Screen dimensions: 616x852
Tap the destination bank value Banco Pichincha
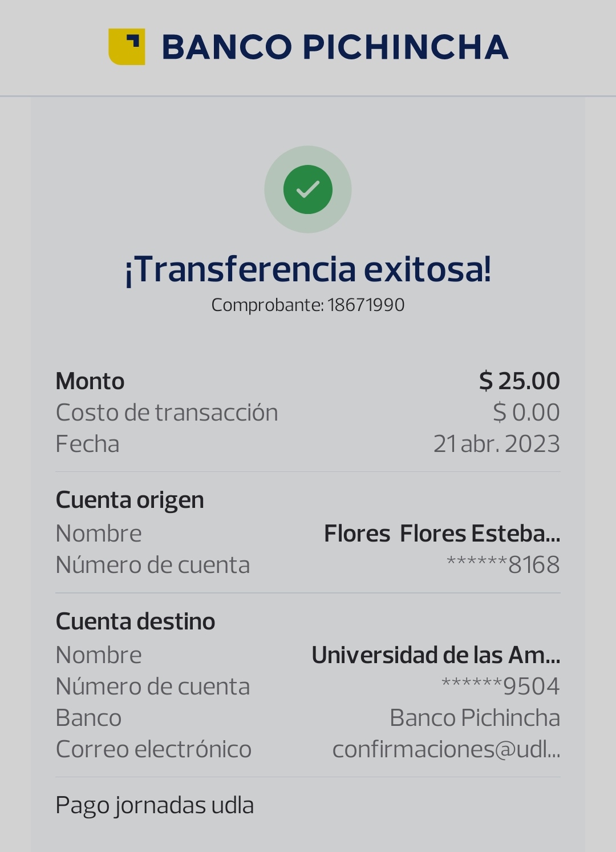pos(475,718)
